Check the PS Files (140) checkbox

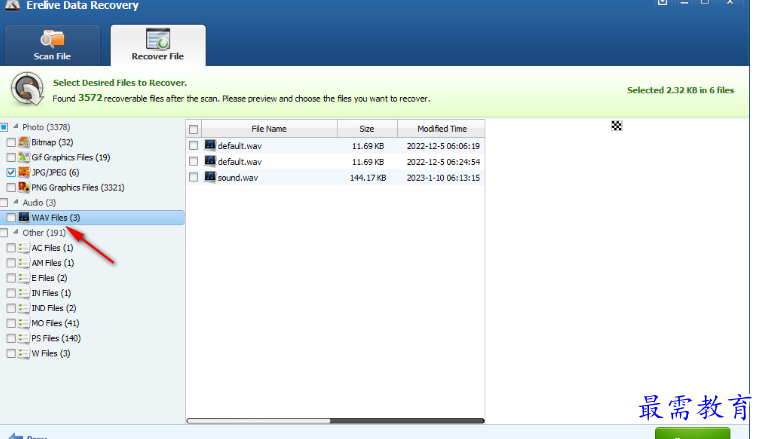[11, 338]
